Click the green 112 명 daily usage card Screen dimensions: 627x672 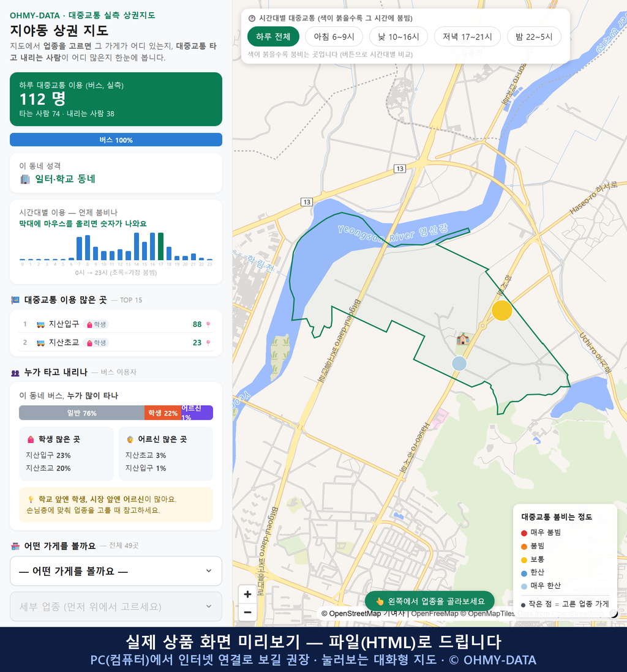116,99
